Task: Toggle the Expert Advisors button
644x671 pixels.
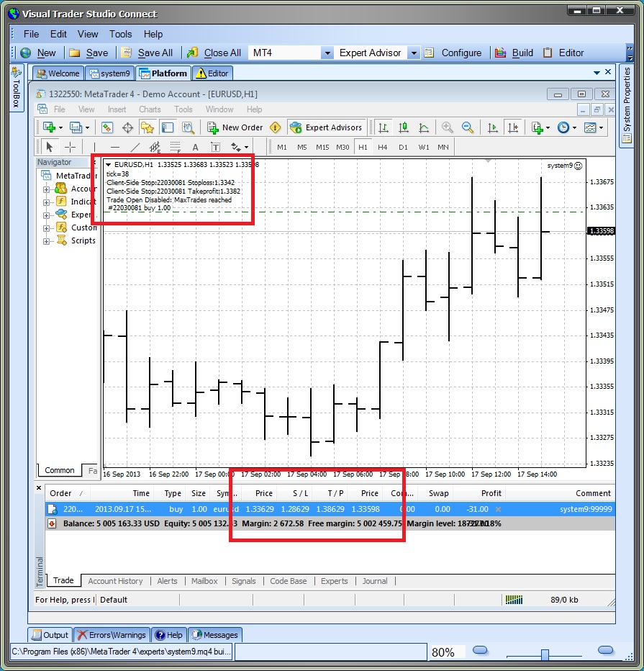Action: click(326, 127)
